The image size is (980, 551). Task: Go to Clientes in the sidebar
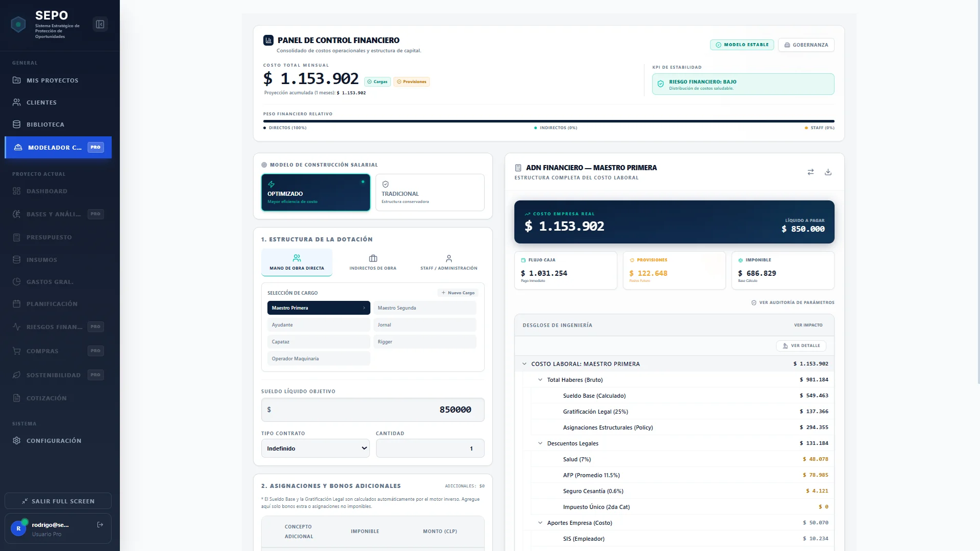(x=41, y=103)
